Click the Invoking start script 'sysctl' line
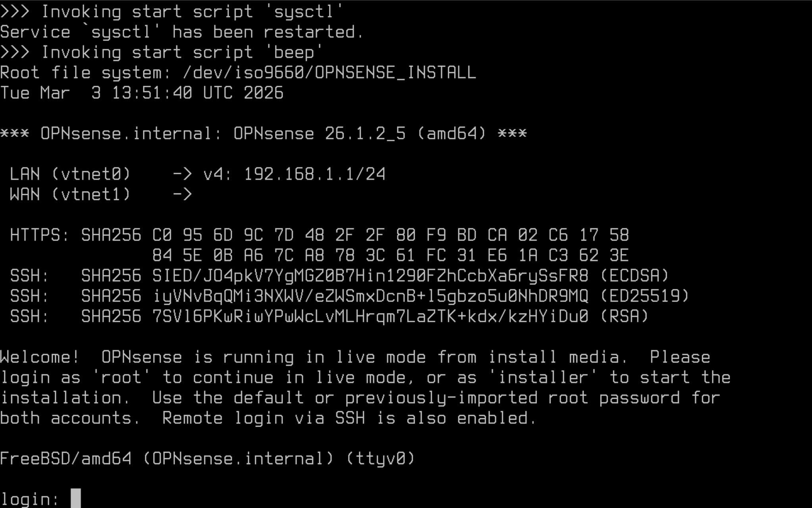Viewport: 812px width, 508px height. pyautogui.click(x=171, y=12)
